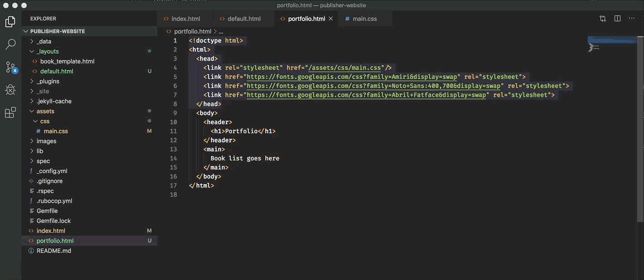The image size is (644, 280).
Task: Split the editor to the right
Action: [617, 19]
